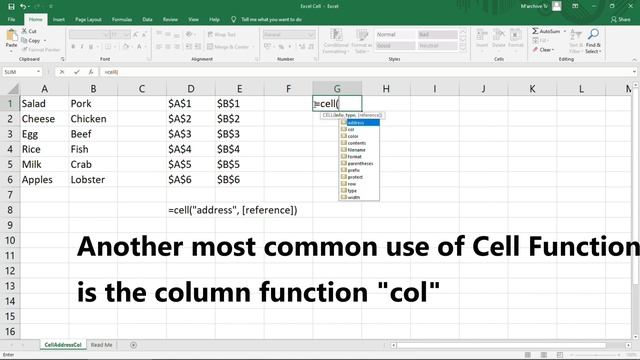Open Find & Select magnifier
640x360 pixels.
[x=593, y=34]
